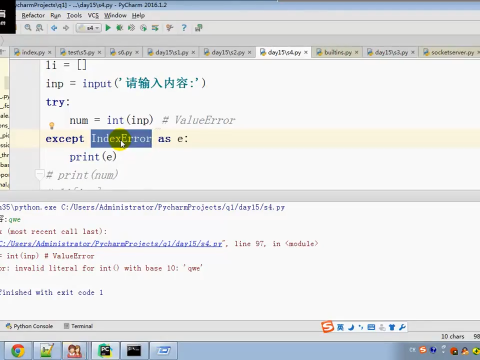Open the Tools menu
The height and width of the screenshot is (360, 480).
tap(74, 15)
